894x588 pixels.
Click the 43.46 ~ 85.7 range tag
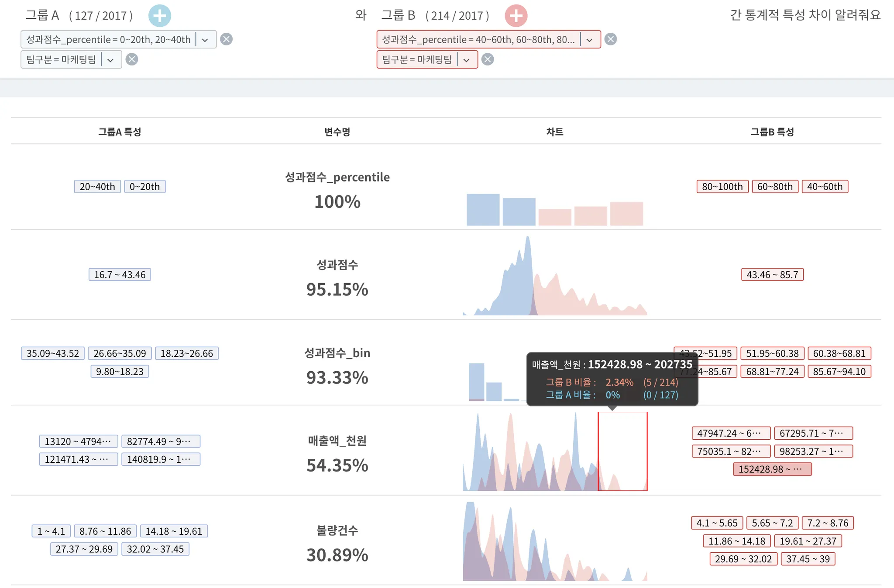pyautogui.click(x=772, y=275)
